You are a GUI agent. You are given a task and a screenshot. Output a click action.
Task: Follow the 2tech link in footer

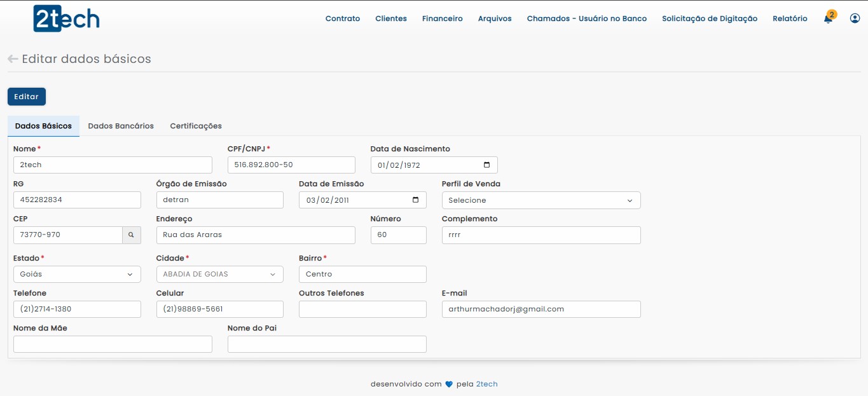tap(486, 384)
